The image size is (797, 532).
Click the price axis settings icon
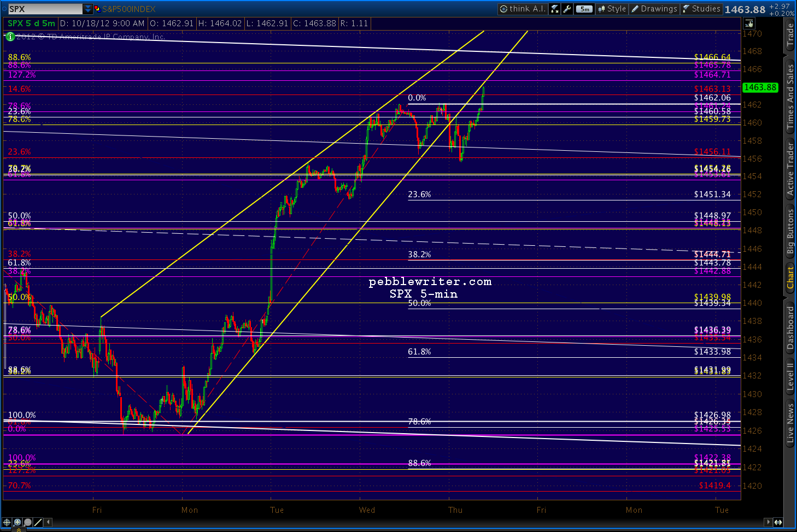[x=748, y=23]
